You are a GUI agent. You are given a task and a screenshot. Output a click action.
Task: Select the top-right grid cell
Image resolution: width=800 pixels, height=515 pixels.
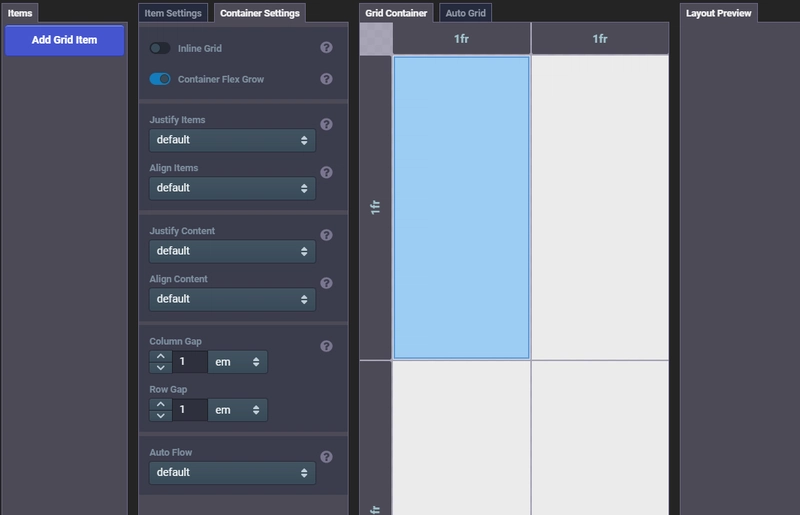coord(600,207)
